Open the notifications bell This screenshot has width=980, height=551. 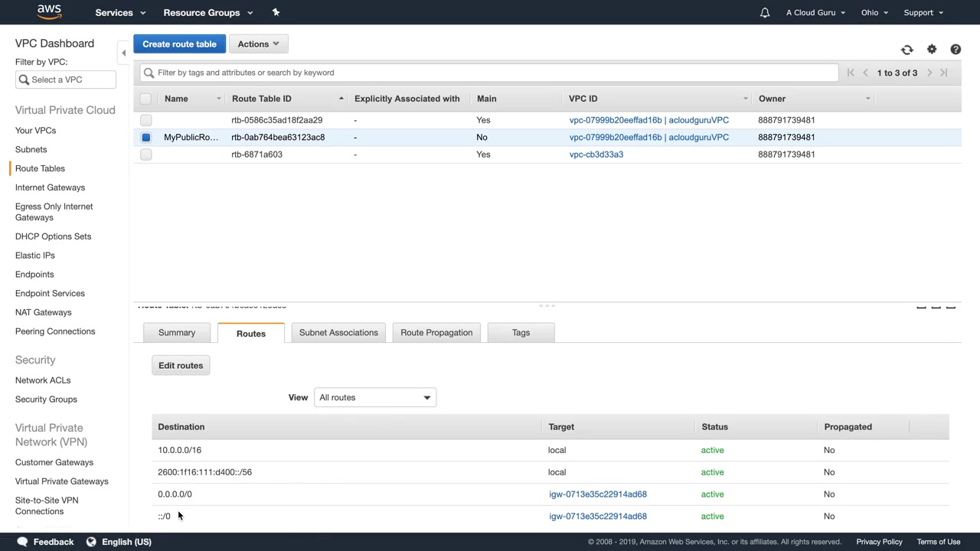[x=764, y=13]
